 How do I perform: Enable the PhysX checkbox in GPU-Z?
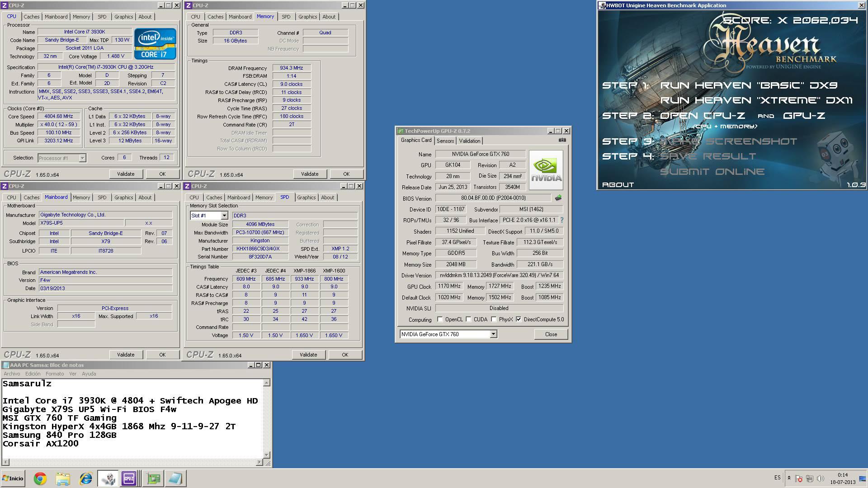pyautogui.click(x=494, y=319)
